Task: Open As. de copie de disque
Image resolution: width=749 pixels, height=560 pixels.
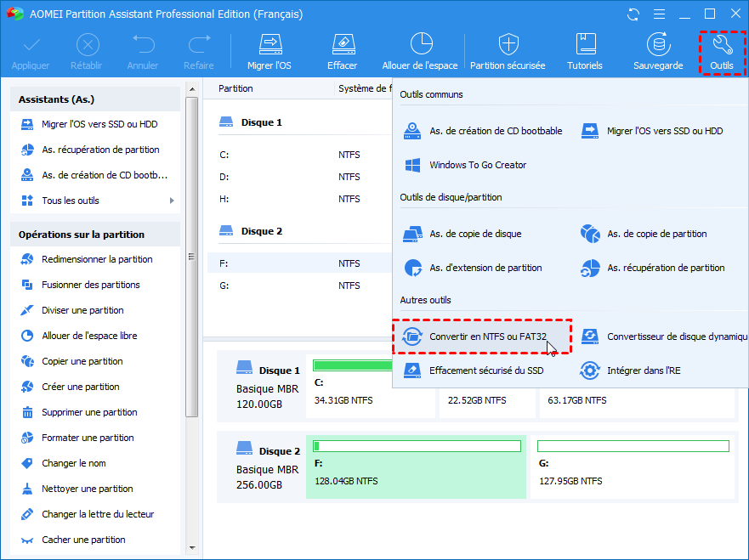Action: pyautogui.click(x=462, y=234)
